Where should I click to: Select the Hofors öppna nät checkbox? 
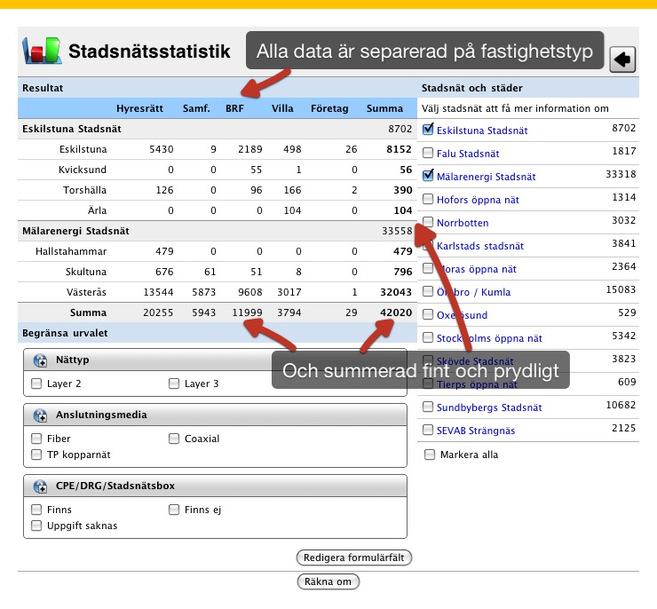(x=428, y=199)
